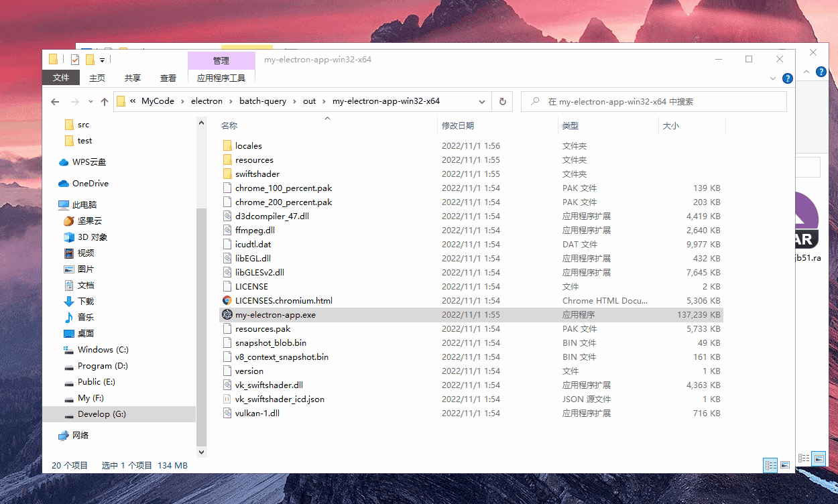The image size is (838, 504).
Task: Open the 应用程序工具 ribbon tab
Action: click(221, 78)
